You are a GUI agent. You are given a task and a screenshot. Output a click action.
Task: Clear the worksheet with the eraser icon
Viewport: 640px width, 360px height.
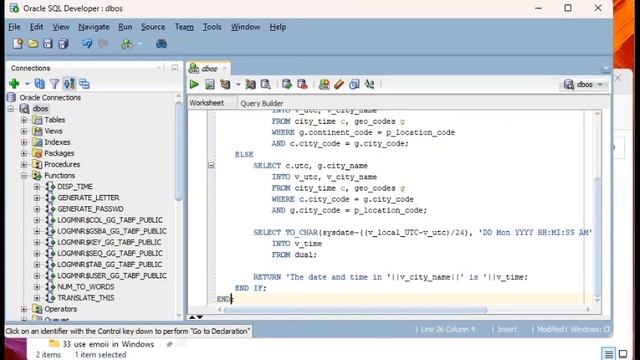click(339, 84)
